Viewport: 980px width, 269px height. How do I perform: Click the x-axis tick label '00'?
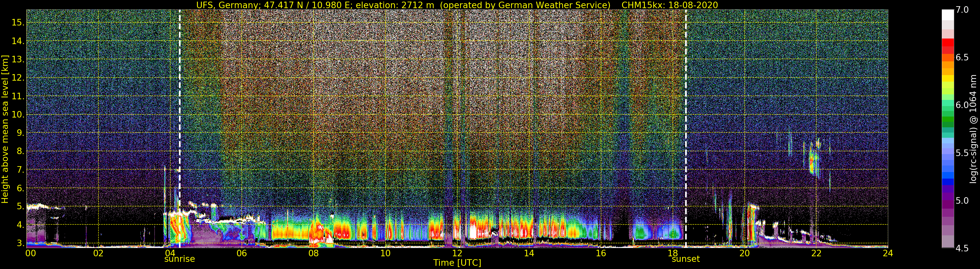click(x=30, y=253)
